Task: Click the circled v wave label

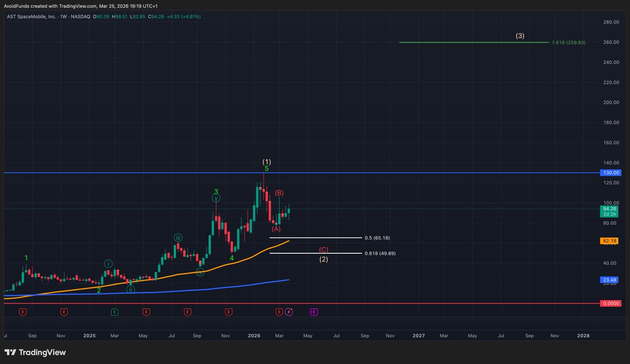Action: tap(216, 198)
